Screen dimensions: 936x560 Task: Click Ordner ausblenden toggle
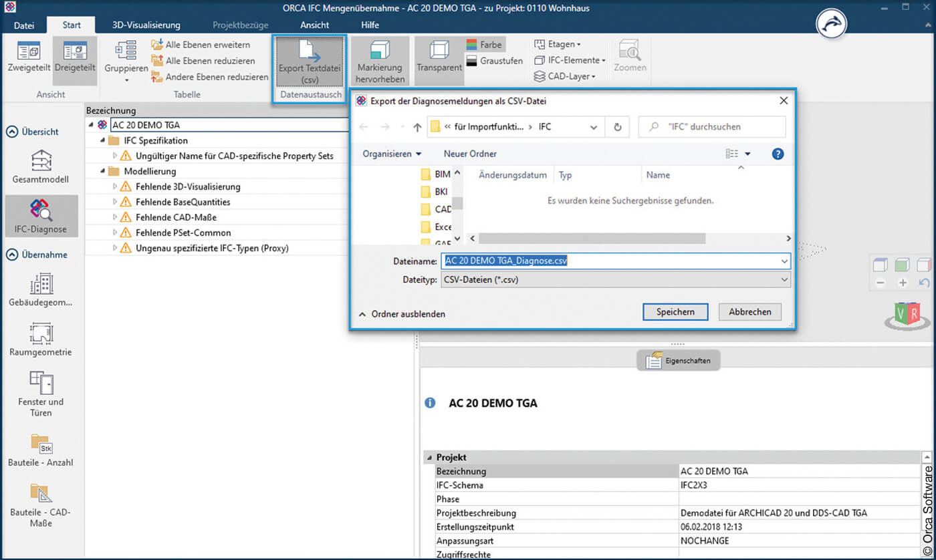pos(402,314)
